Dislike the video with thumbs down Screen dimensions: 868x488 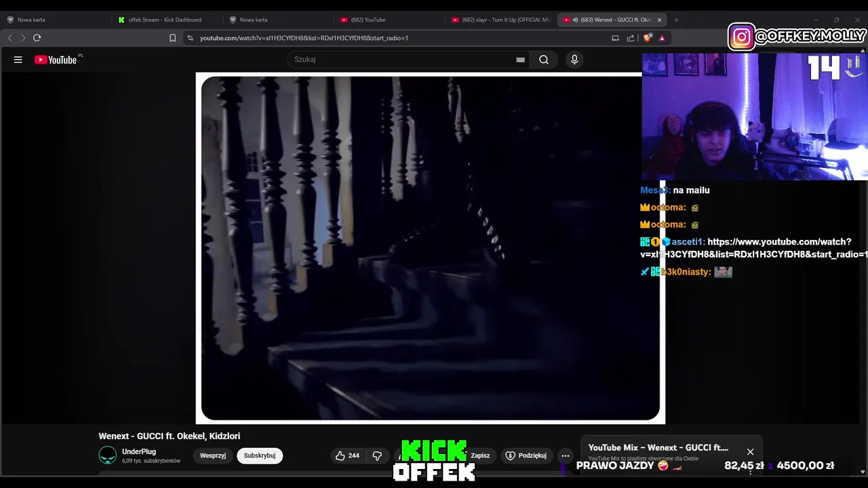[x=378, y=455]
